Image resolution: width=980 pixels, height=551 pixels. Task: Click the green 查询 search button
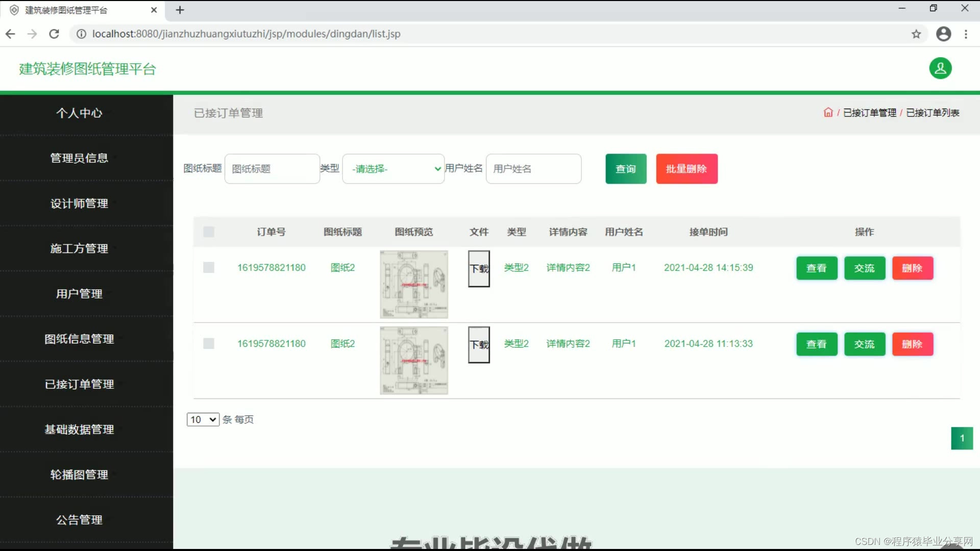626,169
